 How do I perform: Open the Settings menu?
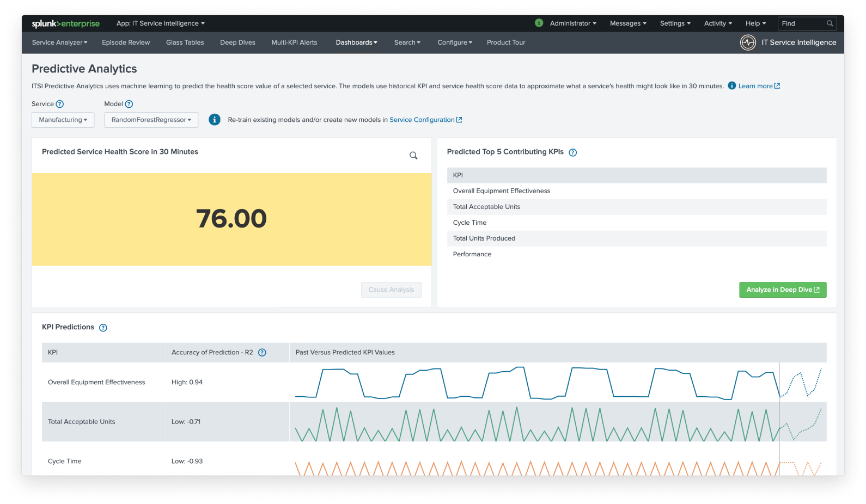(675, 23)
